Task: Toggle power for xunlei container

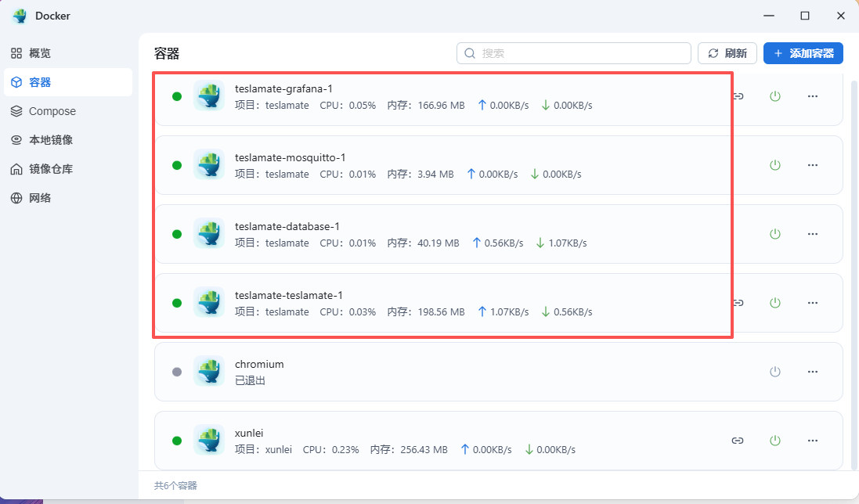Action: 774,441
